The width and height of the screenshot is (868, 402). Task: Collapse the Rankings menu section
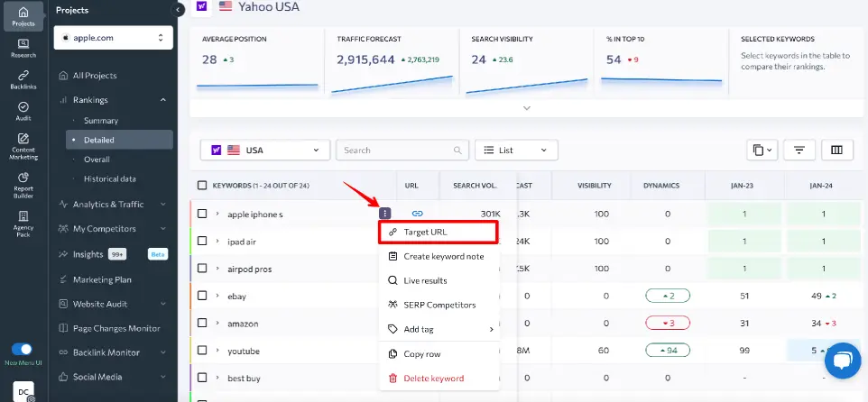point(162,100)
